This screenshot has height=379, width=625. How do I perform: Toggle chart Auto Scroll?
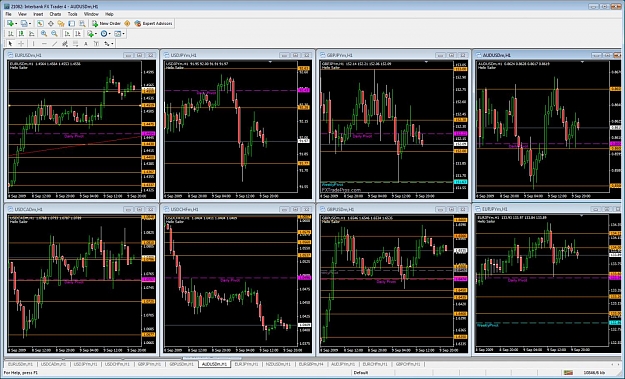pos(67,33)
